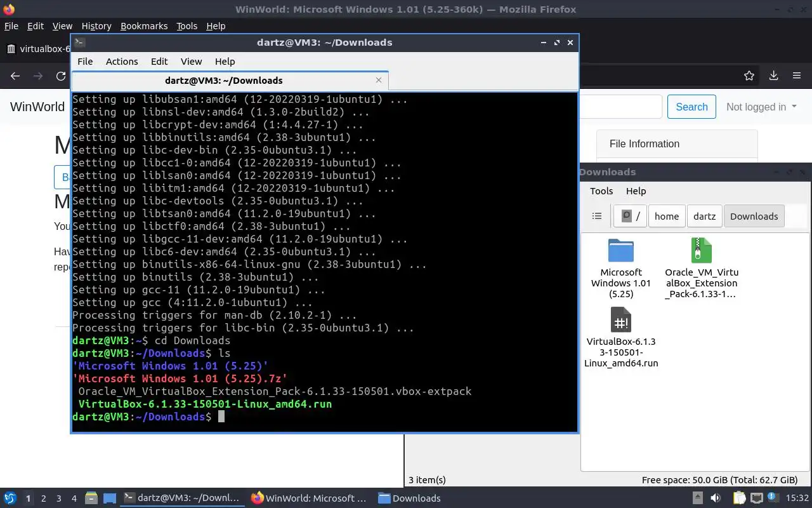Select the Microsoft Windows 1.01 (5.25) folder
The image size is (812, 508).
[621, 268]
